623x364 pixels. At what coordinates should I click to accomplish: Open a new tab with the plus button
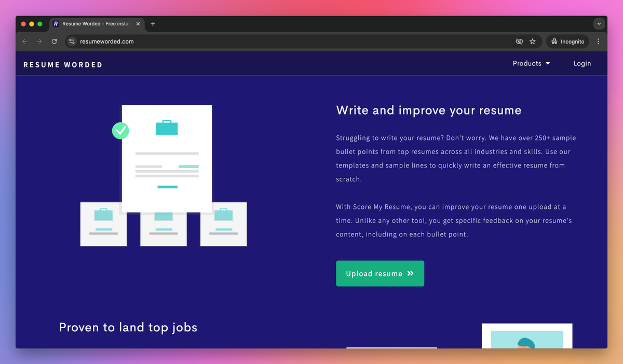point(153,24)
